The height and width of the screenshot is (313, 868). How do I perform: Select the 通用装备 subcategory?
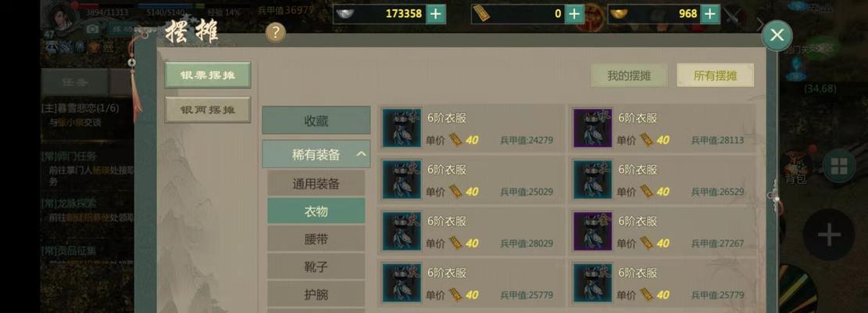(x=316, y=183)
